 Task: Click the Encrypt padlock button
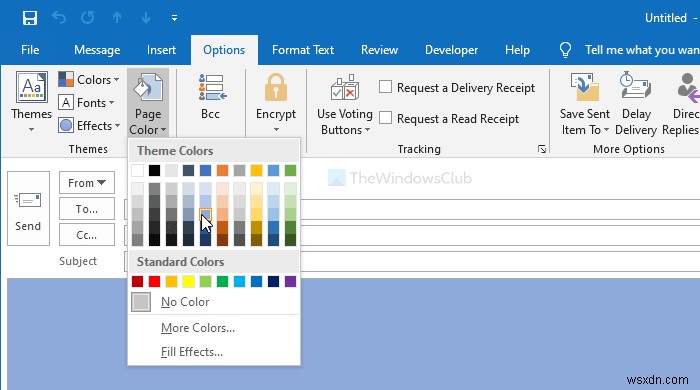(x=276, y=103)
